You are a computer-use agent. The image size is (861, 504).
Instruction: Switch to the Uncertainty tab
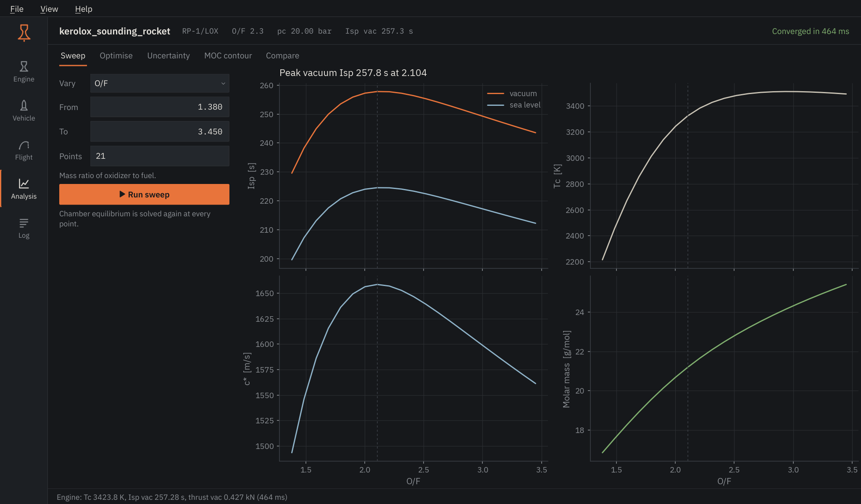coord(169,56)
